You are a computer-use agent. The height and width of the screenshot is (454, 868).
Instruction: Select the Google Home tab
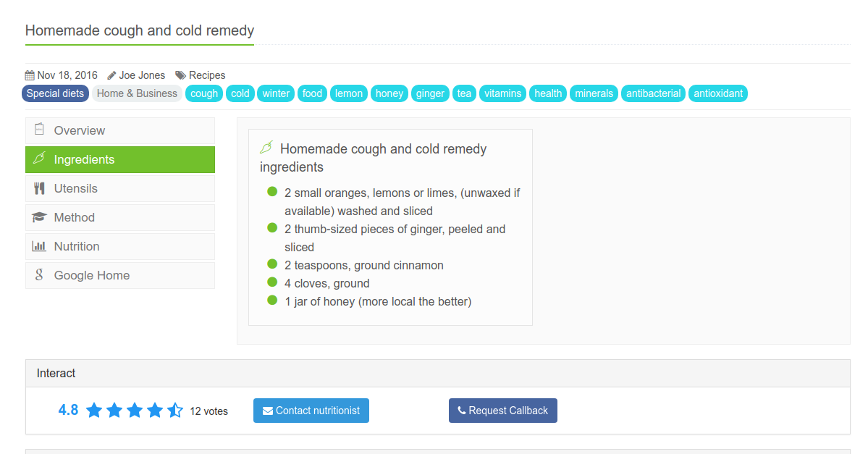tap(120, 275)
